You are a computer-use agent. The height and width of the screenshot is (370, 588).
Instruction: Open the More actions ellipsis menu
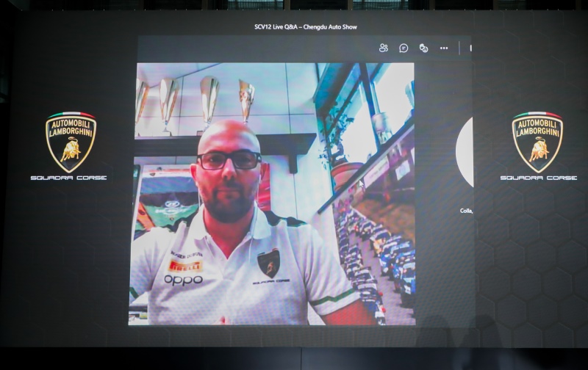point(444,48)
